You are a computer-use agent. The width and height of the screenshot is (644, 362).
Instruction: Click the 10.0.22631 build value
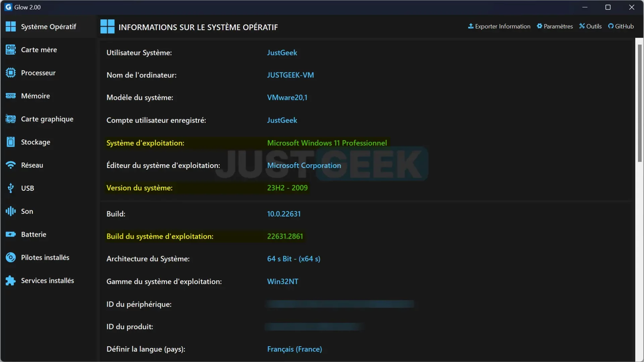click(284, 214)
